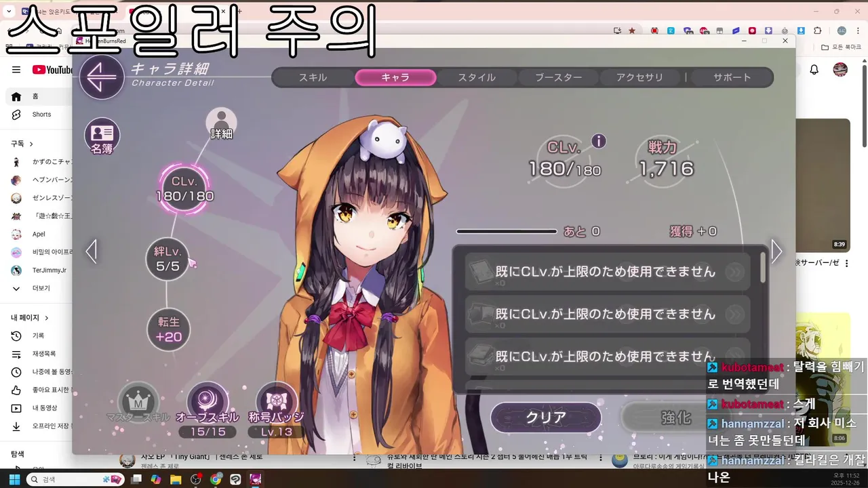Open YouTube account avatar menu
The image size is (868, 488).
pyautogui.click(x=840, y=70)
